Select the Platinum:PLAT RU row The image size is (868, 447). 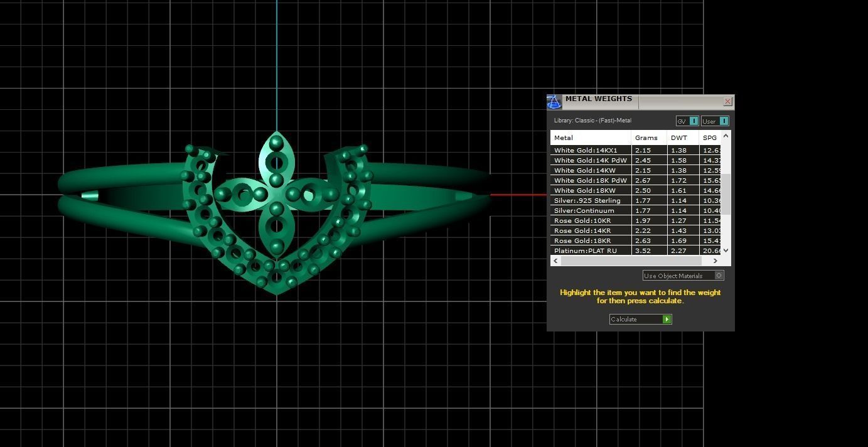point(636,250)
